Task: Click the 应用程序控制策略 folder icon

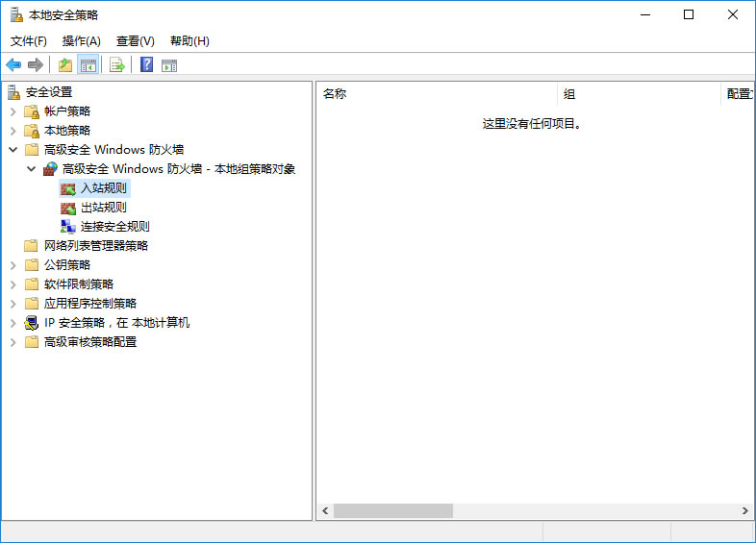Action: point(32,304)
